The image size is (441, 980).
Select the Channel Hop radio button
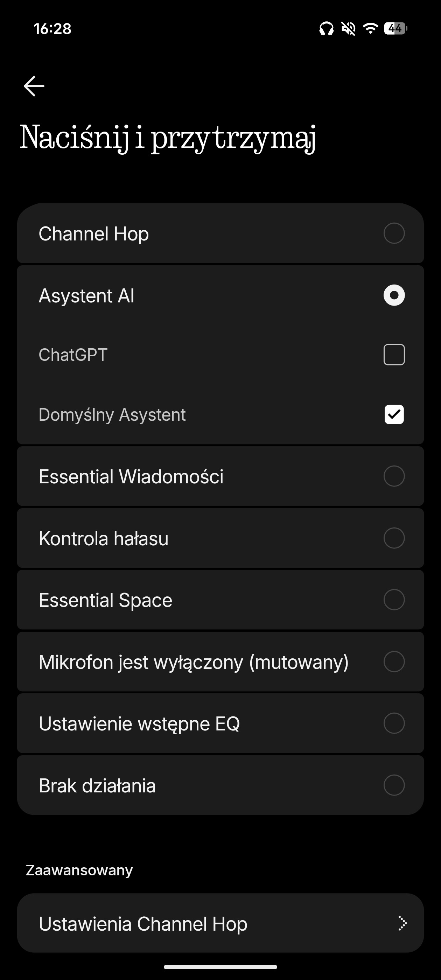pos(394,233)
